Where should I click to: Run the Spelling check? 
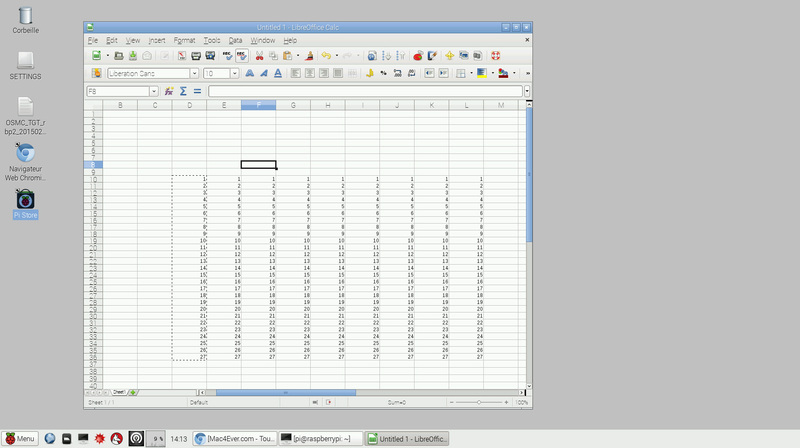tap(228, 56)
